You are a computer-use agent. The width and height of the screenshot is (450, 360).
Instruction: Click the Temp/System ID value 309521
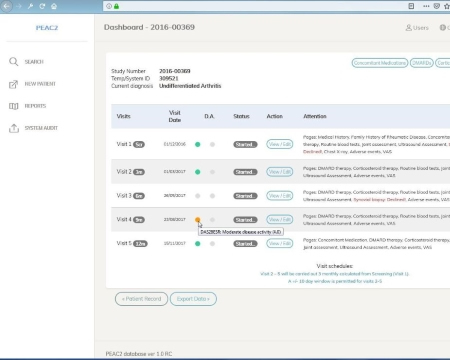point(169,78)
